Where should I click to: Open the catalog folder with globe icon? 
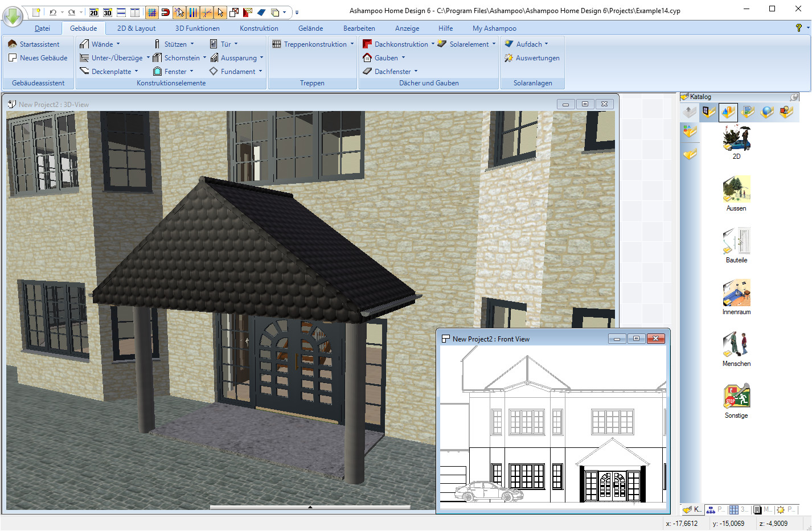click(x=767, y=112)
